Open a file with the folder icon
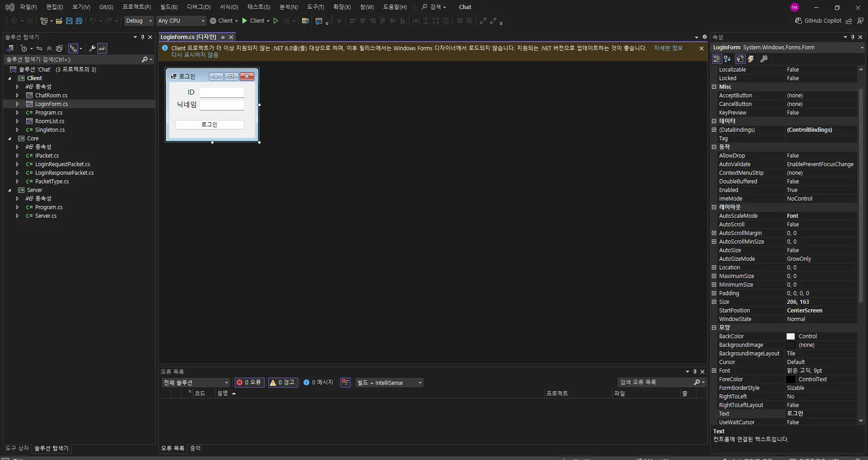Viewport: 868px width, 460px height. coord(59,21)
